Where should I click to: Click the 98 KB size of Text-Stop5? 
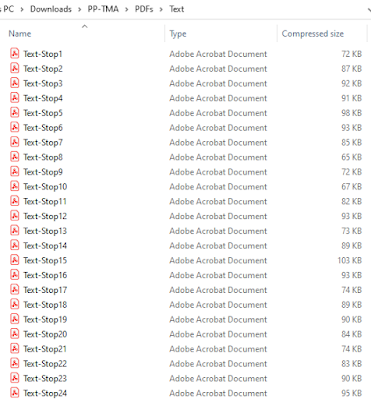click(351, 113)
